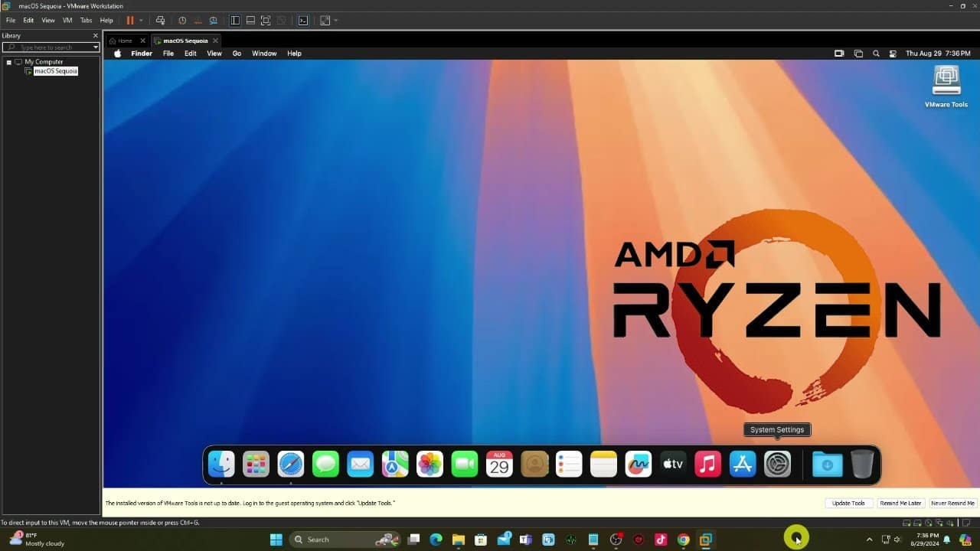Open Safari from the Dock

290,464
